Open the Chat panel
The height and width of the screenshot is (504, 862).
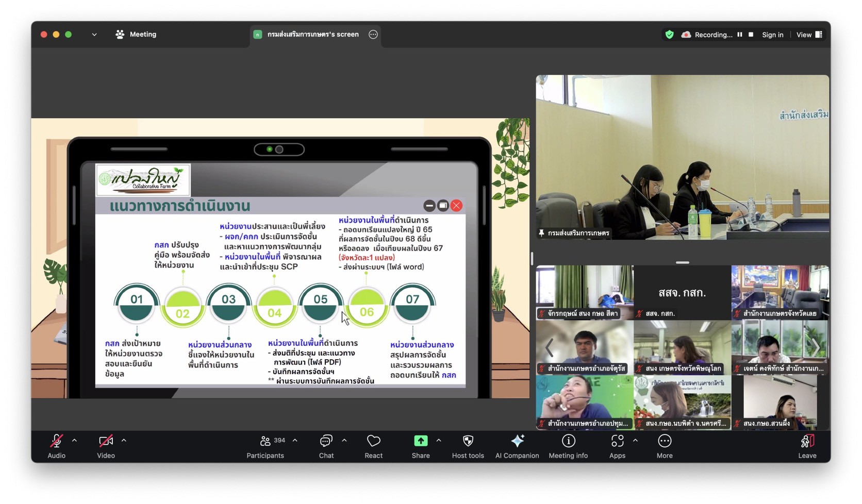pos(326,442)
